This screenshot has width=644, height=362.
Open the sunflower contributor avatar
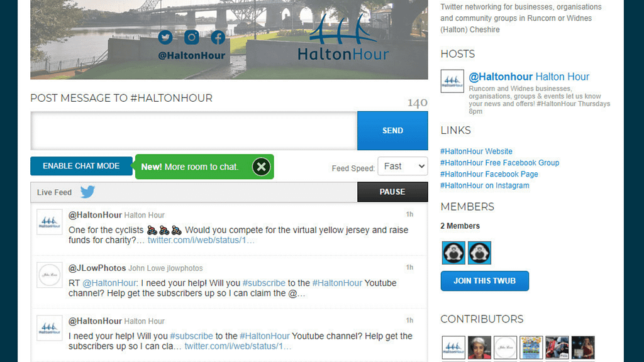pyautogui.click(x=531, y=347)
